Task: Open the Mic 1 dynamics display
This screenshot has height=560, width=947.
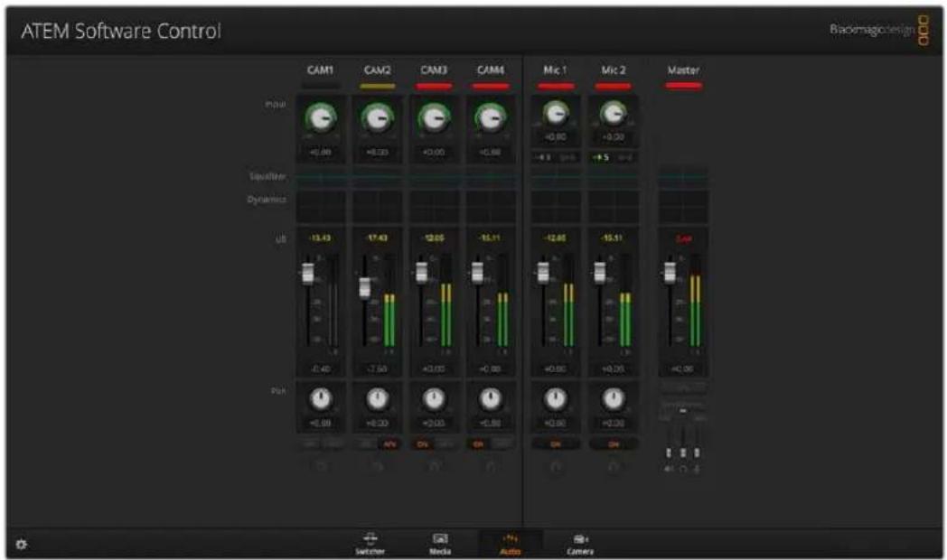Action: pos(556,206)
